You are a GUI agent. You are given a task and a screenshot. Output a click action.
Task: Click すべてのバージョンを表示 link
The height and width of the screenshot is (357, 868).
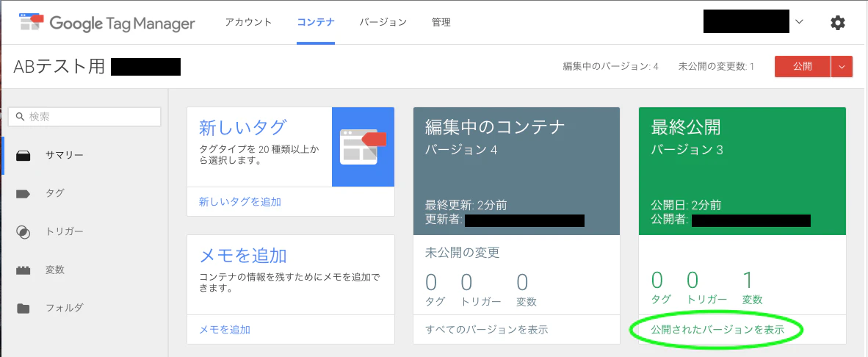click(x=487, y=330)
